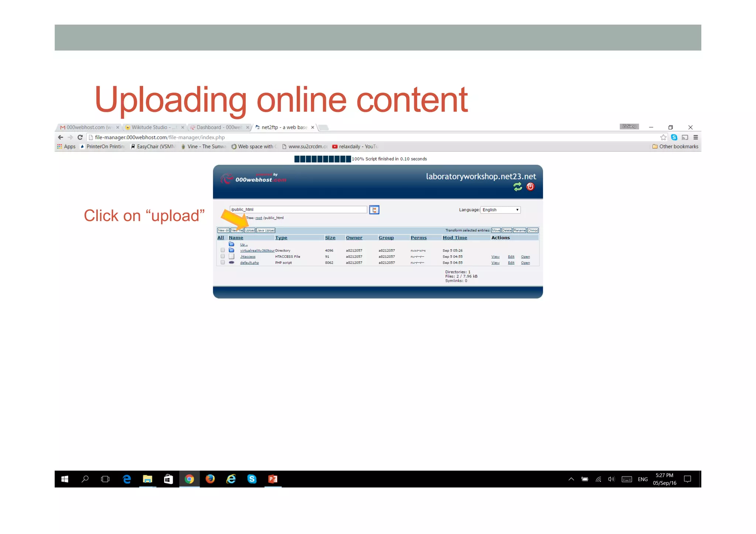Switch to the Dashboard - 000webhost tab
This screenshot has height=534, width=756.
click(x=219, y=127)
